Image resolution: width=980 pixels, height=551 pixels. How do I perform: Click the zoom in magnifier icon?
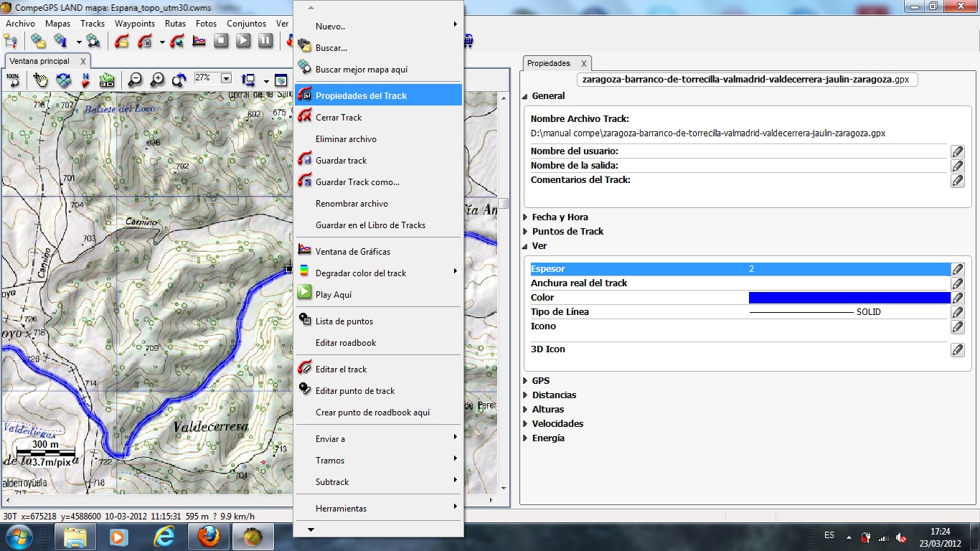pos(157,80)
